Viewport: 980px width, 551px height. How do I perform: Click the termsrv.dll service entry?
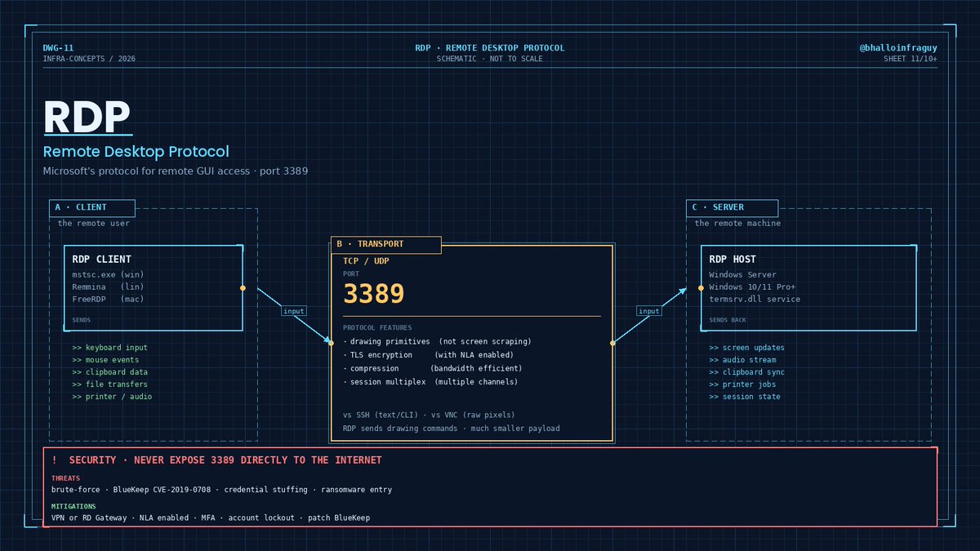click(755, 300)
